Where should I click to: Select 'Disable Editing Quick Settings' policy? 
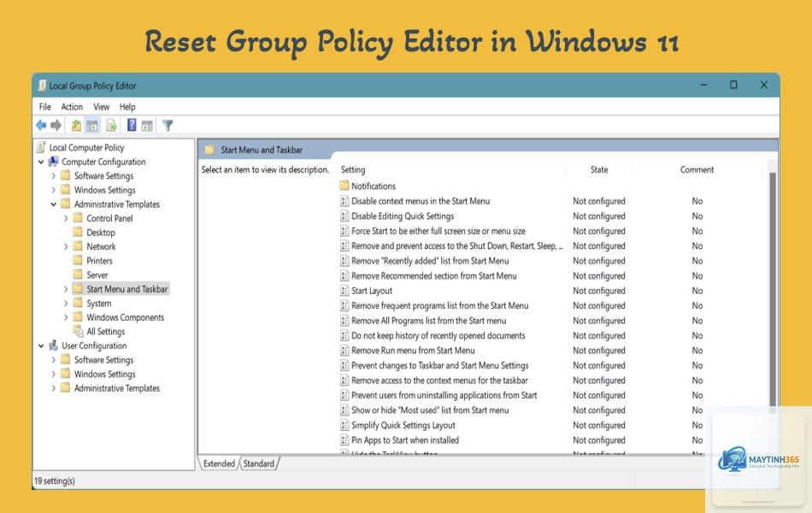403,216
